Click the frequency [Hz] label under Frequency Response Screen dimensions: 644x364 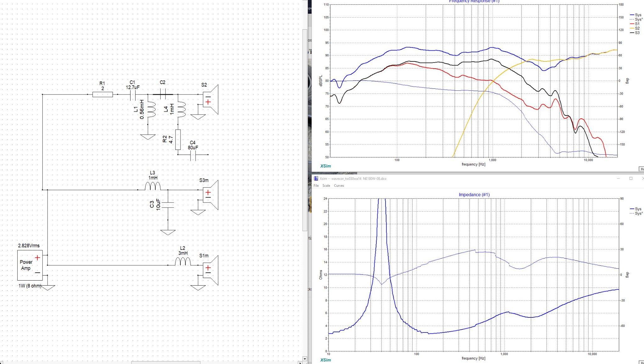tap(473, 164)
